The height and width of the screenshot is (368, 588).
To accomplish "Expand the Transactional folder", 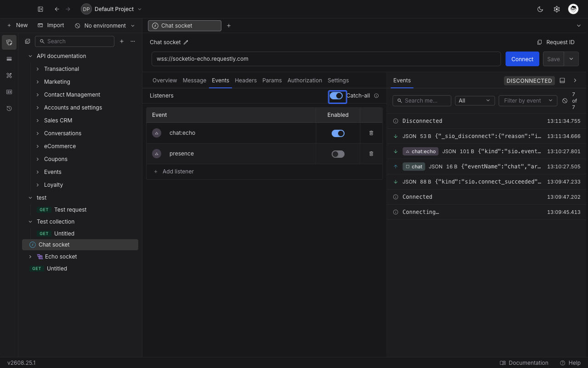I will (38, 69).
